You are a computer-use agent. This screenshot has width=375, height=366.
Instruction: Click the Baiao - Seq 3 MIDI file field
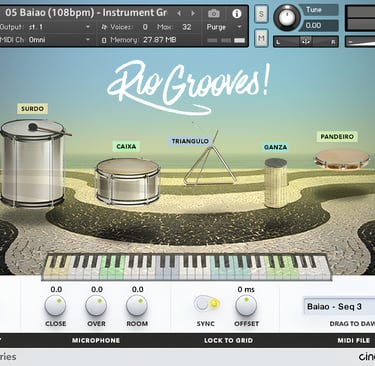[x=339, y=307]
